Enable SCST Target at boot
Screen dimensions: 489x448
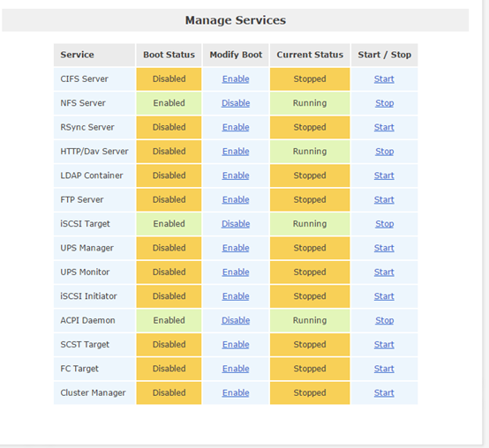click(x=236, y=345)
